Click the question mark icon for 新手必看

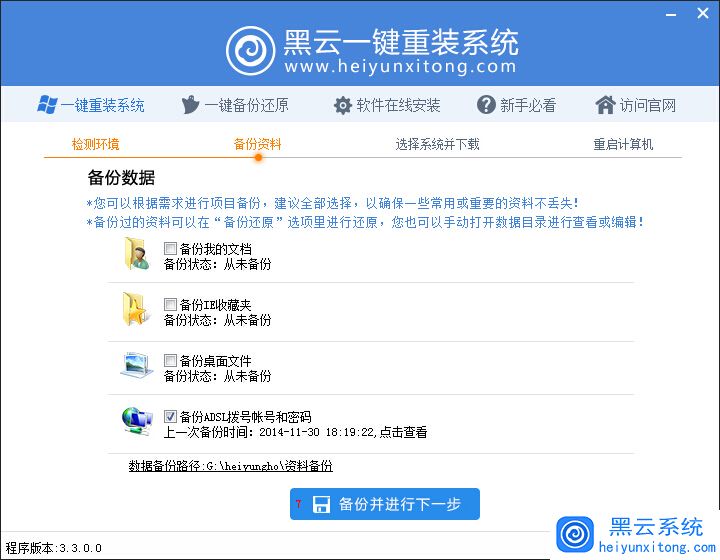(x=487, y=105)
